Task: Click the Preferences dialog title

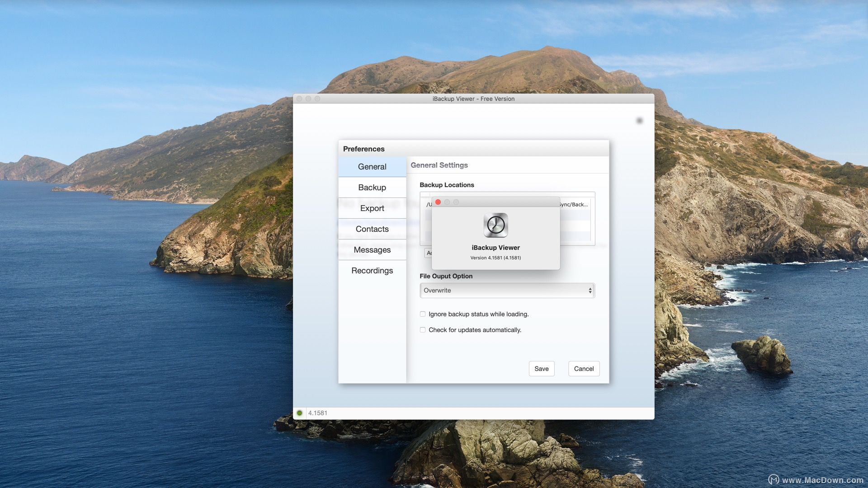Action: [363, 149]
